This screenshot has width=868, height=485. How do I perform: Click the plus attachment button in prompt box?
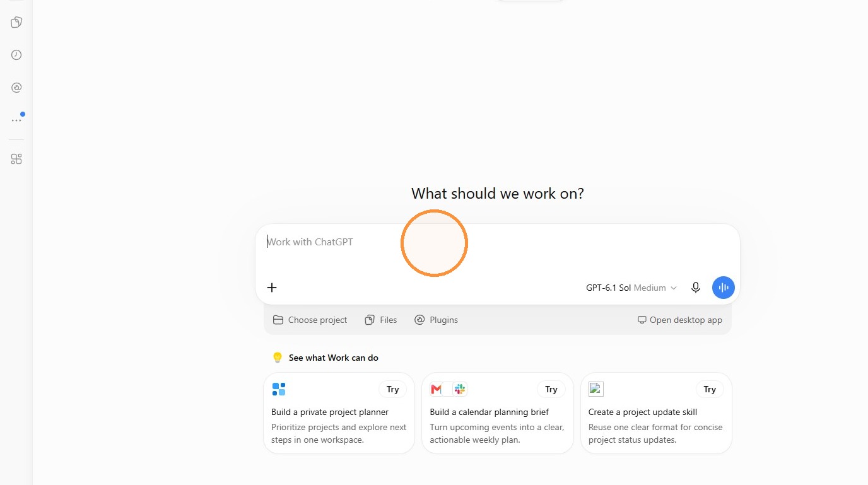272,288
